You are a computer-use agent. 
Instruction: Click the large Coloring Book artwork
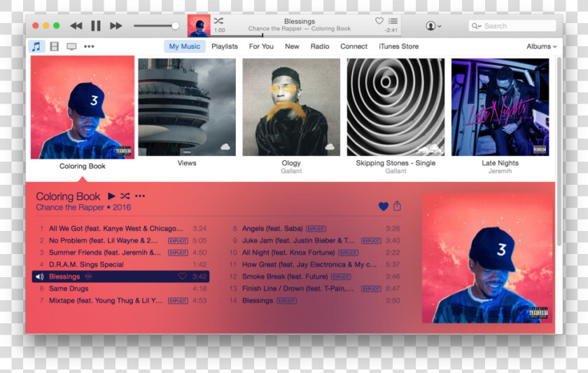486,258
